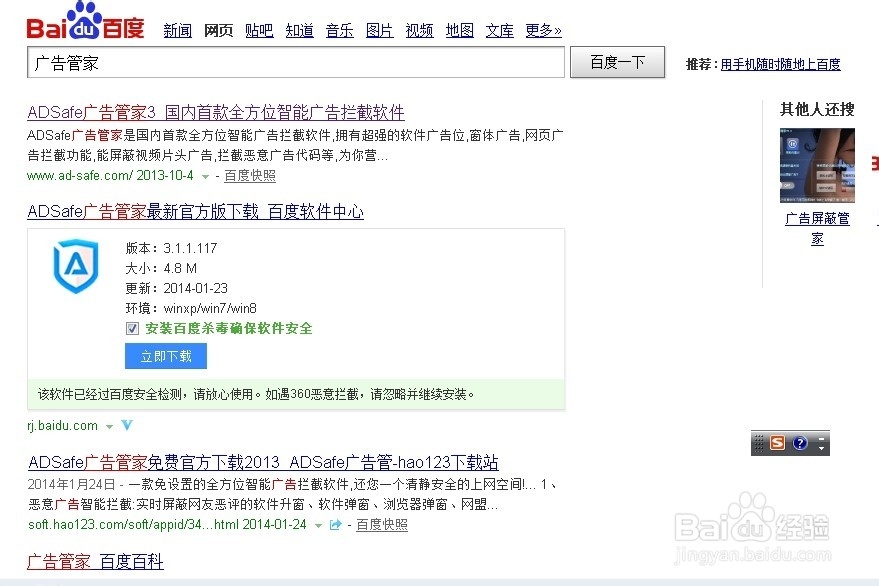879x586 pixels.
Task: Click the dotted drag handle on floating toolbar
Action: (x=759, y=442)
